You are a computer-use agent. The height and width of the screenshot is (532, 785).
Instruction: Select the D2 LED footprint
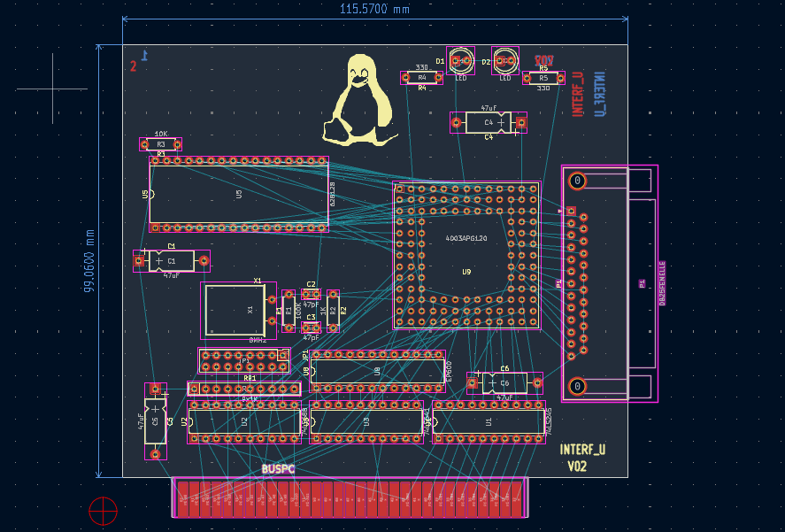click(x=505, y=61)
